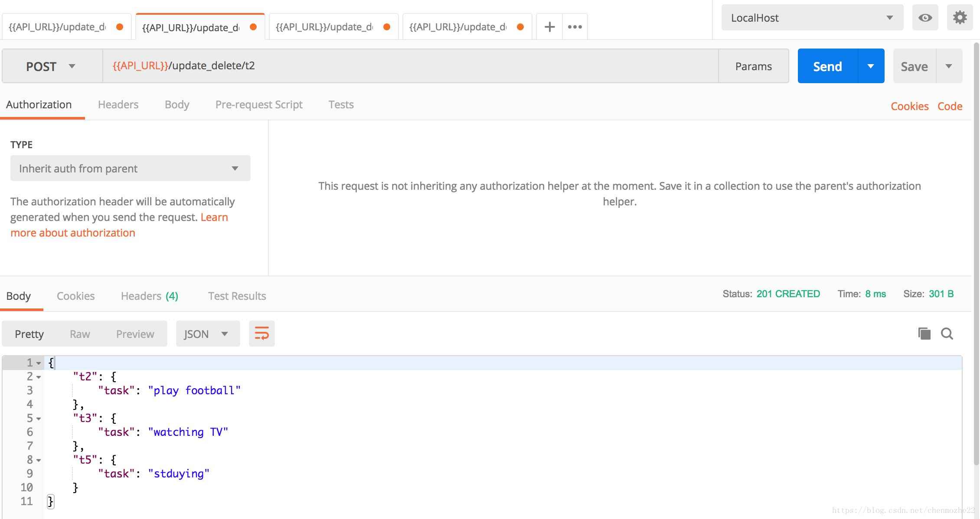
Task: Click the wrap text icon in response
Action: point(262,333)
